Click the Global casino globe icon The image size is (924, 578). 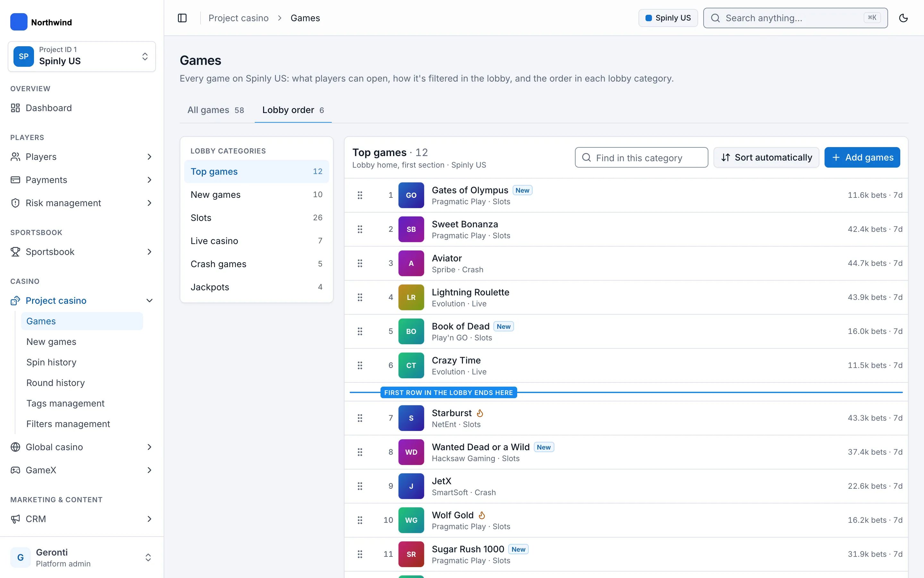(x=15, y=447)
